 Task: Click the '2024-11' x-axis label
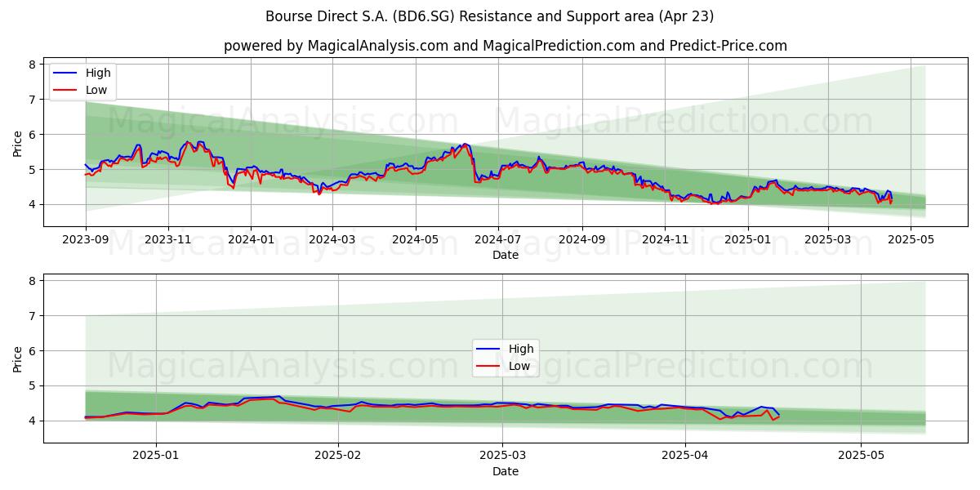(x=665, y=241)
